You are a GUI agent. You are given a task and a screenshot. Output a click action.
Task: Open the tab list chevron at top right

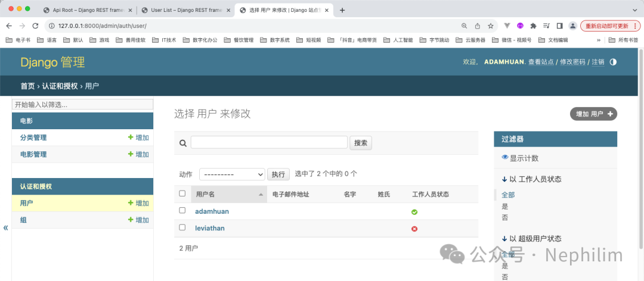pyautogui.click(x=635, y=10)
